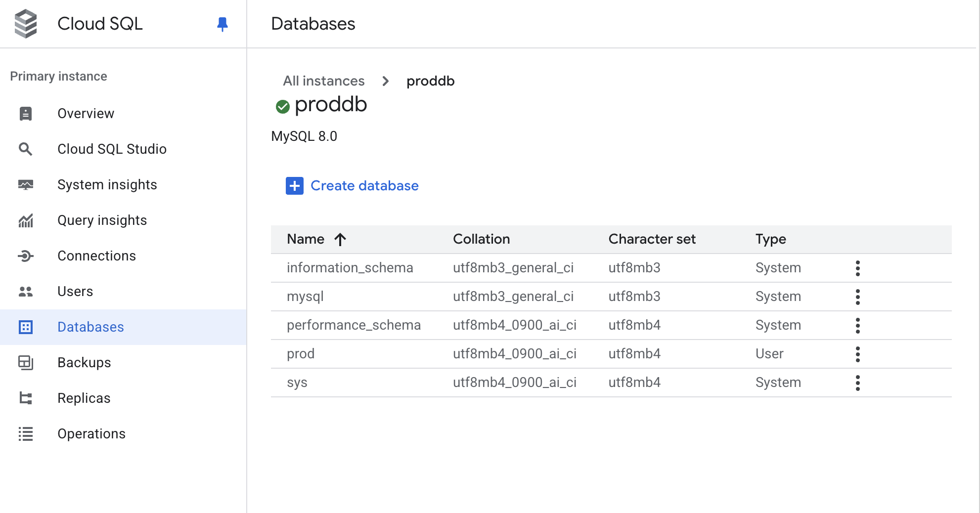980x513 pixels.
Task: Open Cloud SQL Studio via its magnifier icon
Action: pyautogui.click(x=25, y=149)
